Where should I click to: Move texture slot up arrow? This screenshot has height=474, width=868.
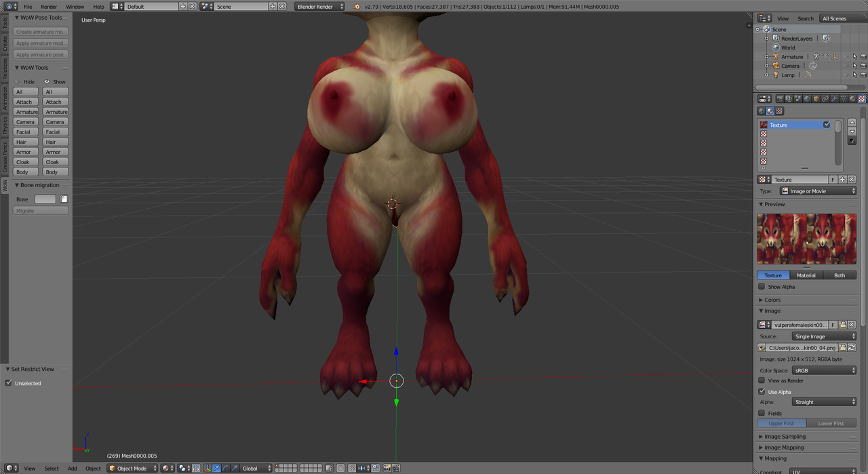click(x=852, y=123)
